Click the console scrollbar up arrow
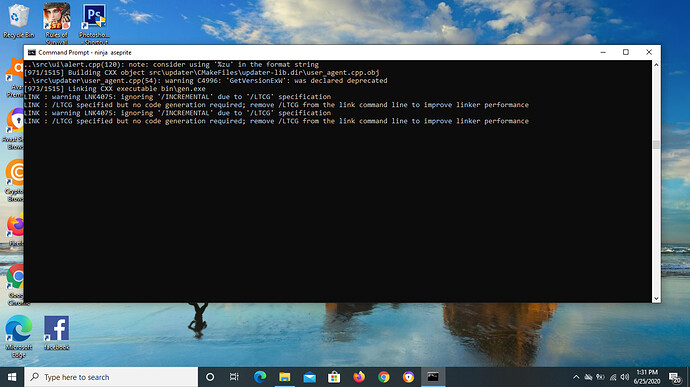 pyautogui.click(x=656, y=65)
